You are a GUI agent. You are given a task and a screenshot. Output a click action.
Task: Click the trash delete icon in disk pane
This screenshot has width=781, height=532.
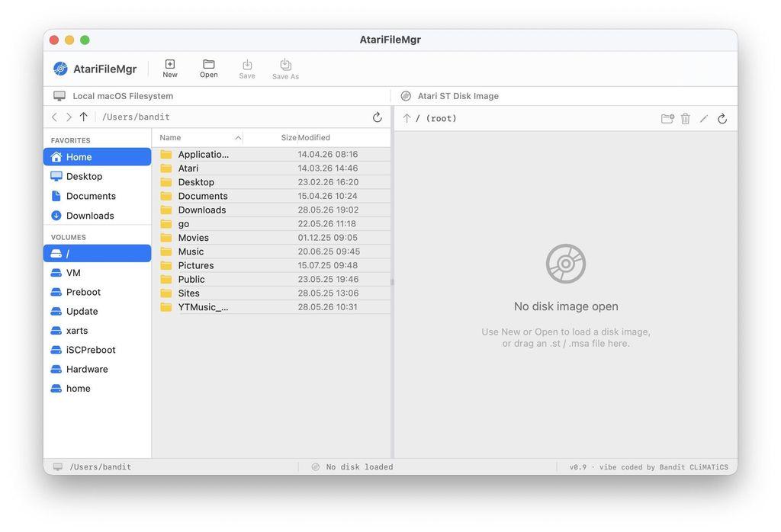[x=686, y=118]
